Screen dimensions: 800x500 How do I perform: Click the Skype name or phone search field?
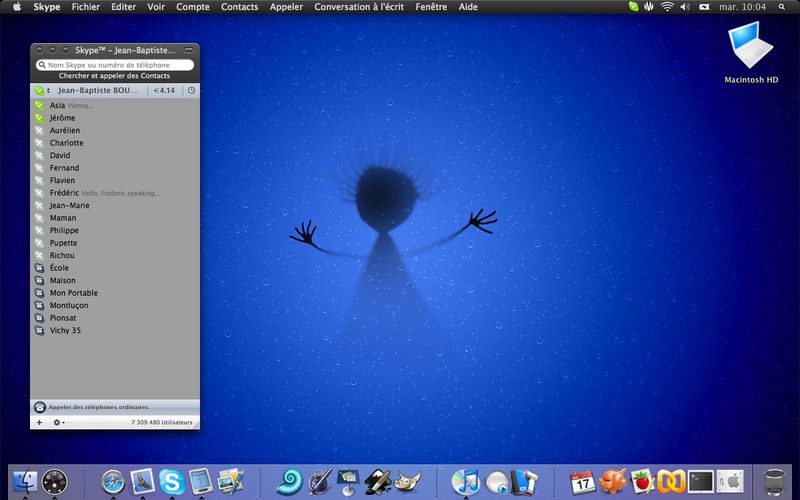(x=115, y=65)
